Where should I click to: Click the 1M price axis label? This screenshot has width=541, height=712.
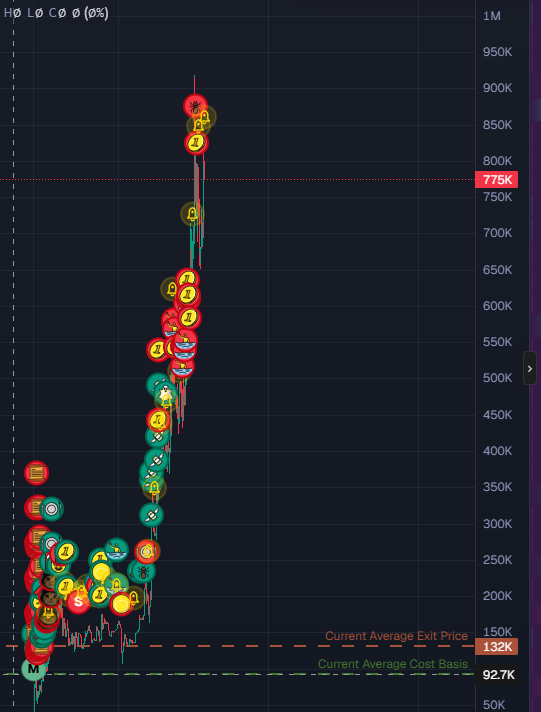pos(491,16)
